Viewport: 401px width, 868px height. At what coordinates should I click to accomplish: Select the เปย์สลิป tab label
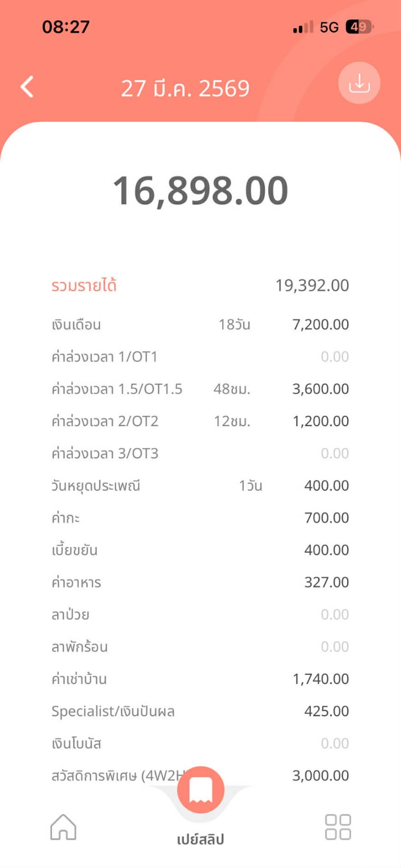(200, 839)
